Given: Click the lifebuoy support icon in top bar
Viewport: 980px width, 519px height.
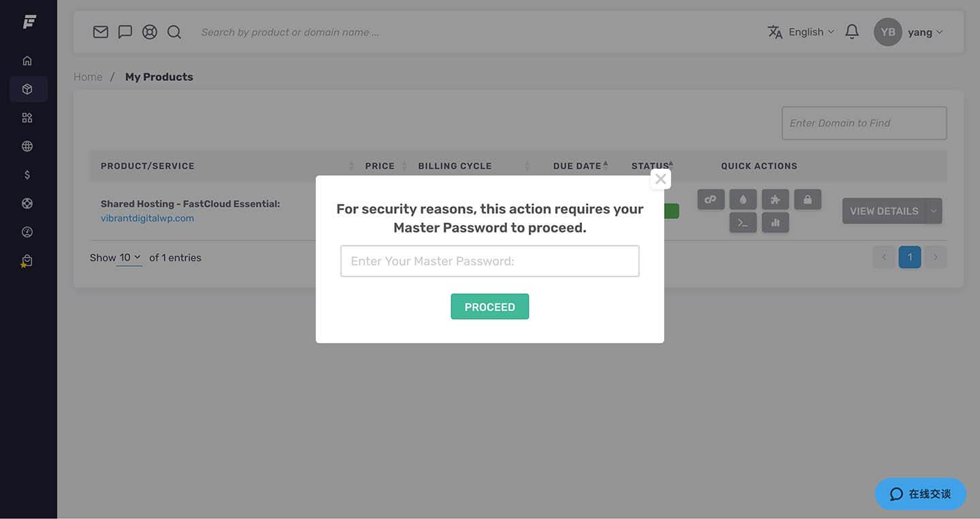Looking at the screenshot, I should coord(150,32).
